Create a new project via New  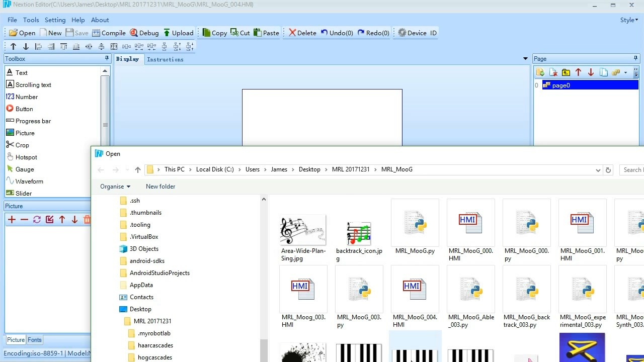tap(50, 33)
